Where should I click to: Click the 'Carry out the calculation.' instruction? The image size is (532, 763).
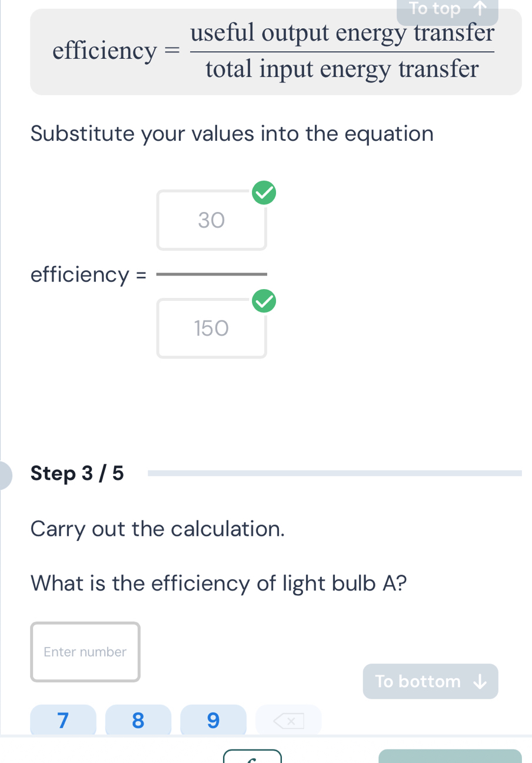coord(158,528)
